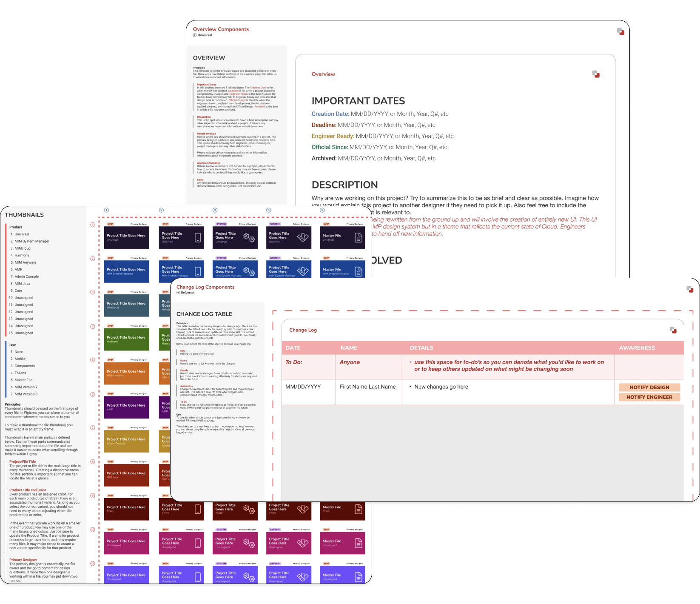
Task: Click the logo icon in the Change Log card
Action: 673,330
